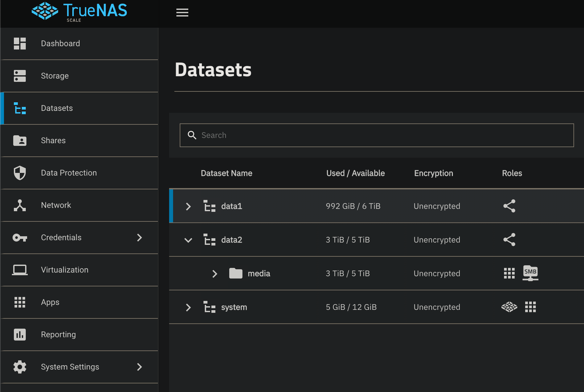Click the 5 GiB / 12 GiB value
Image resolution: width=584 pixels, height=392 pixels.
coord(351,307)
